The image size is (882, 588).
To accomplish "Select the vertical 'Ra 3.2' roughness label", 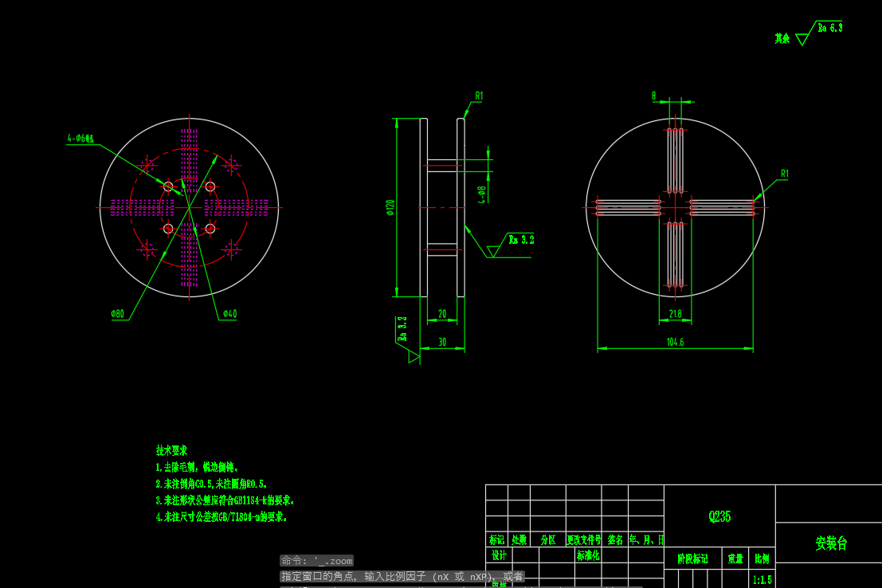I will pyautogui.click(x=402, y=328).
